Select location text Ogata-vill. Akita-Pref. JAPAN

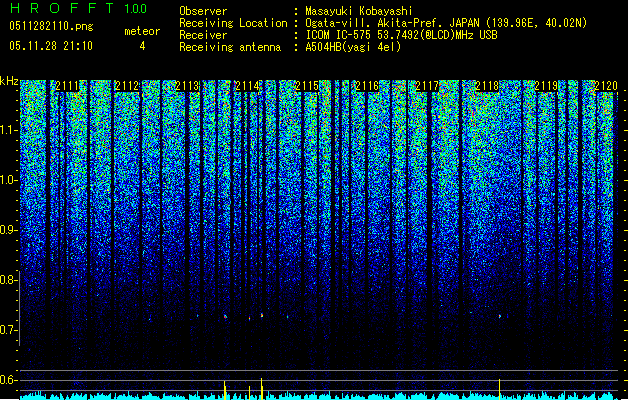(395, 23)
